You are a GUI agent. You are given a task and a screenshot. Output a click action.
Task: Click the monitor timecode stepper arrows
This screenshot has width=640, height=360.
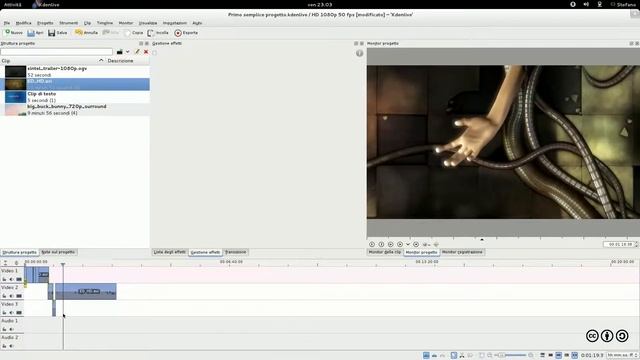[636, 244]
